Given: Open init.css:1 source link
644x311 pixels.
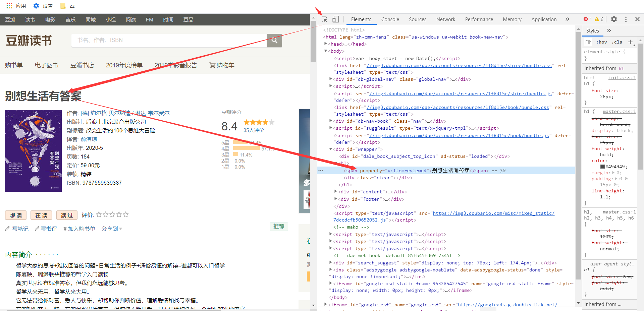Looking at the screenshot, I should click(x=622, y=77).
